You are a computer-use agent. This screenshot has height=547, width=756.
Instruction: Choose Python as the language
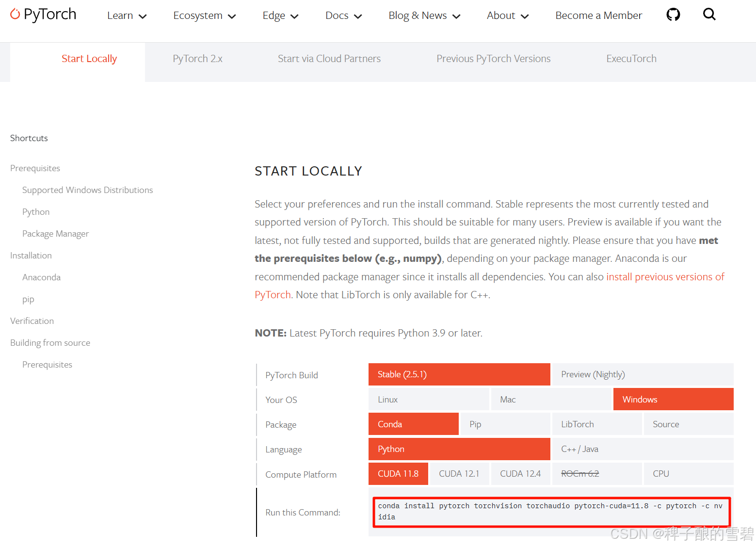[459, 449]
